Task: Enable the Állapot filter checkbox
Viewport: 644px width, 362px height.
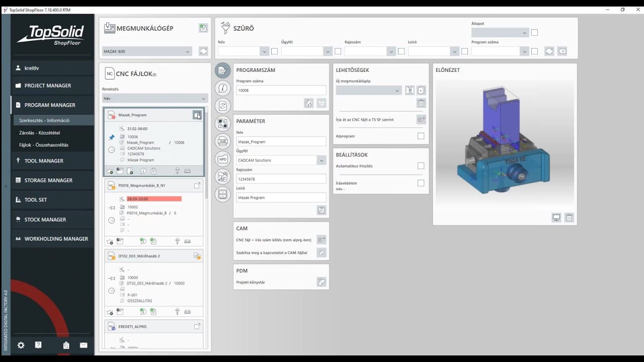Action: pos(534,33)
